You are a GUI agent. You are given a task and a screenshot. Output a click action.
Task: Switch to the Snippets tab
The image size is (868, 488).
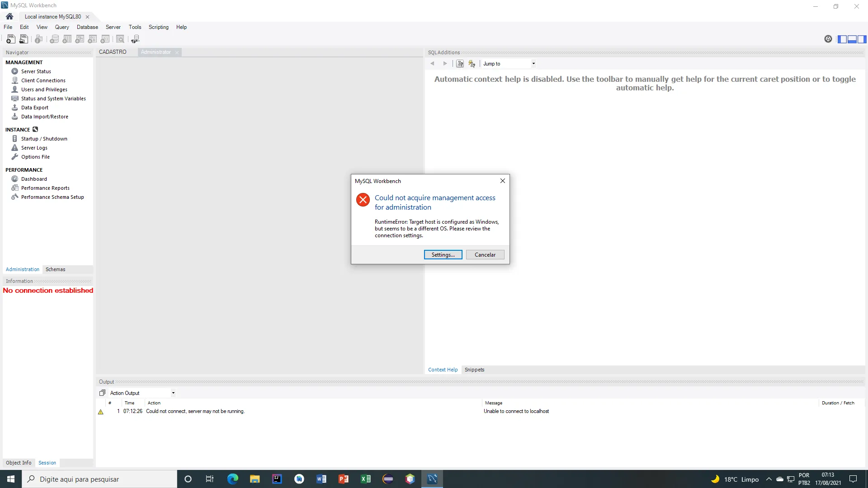point(474,370)
